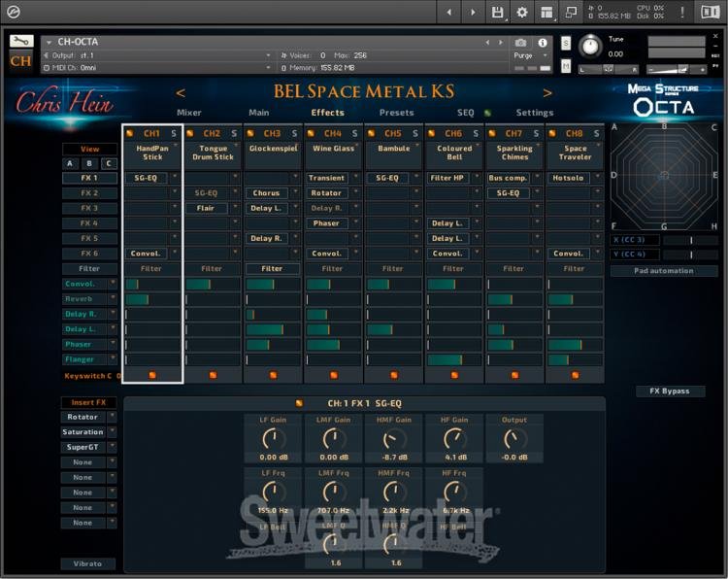Click the orange LED under CH4 column
728x579 pixels.
333,375
